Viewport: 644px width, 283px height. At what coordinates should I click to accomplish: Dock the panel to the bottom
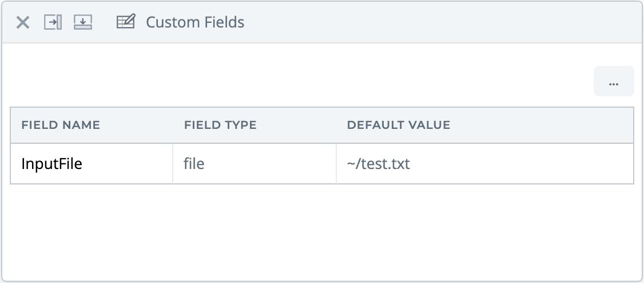[83, 23]
